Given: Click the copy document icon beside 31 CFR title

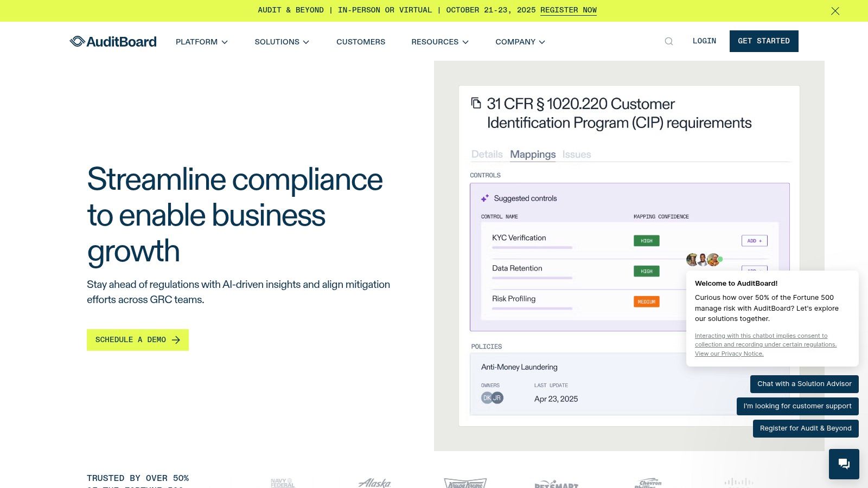Looking at the screenshot, I should 476,103.
